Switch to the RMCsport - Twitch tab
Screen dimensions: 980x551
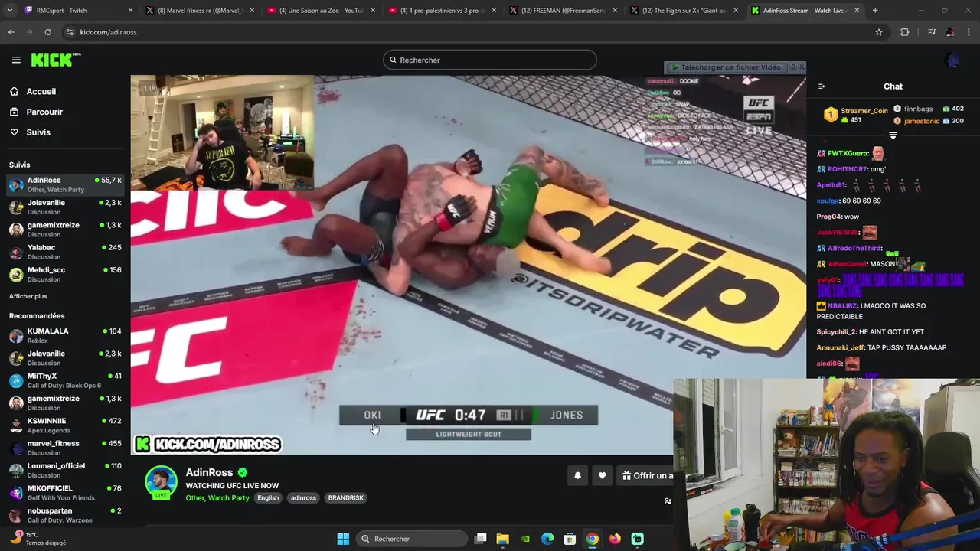(77, 11)
